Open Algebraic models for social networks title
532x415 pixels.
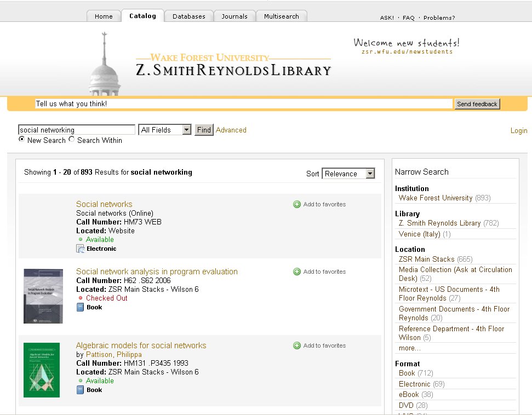(x=141, y=345)
